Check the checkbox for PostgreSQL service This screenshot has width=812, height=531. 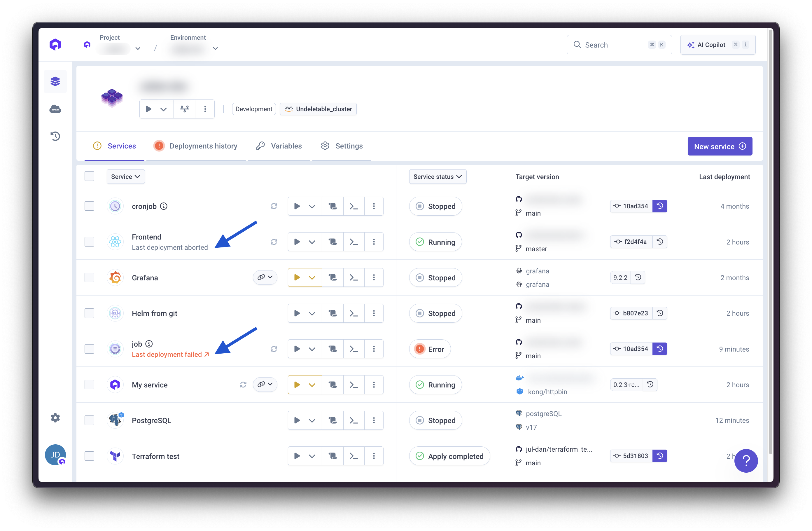point(89,420)
